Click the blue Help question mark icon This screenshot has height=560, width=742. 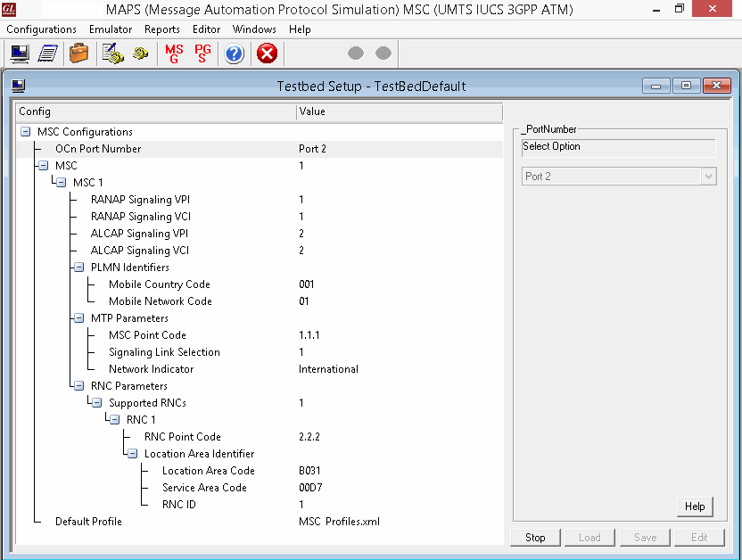tap(233, 54)
